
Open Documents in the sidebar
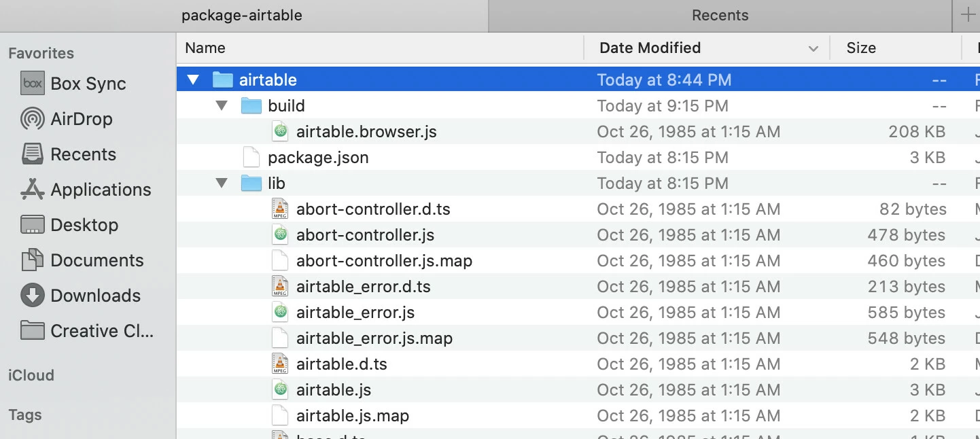(82, 260)
